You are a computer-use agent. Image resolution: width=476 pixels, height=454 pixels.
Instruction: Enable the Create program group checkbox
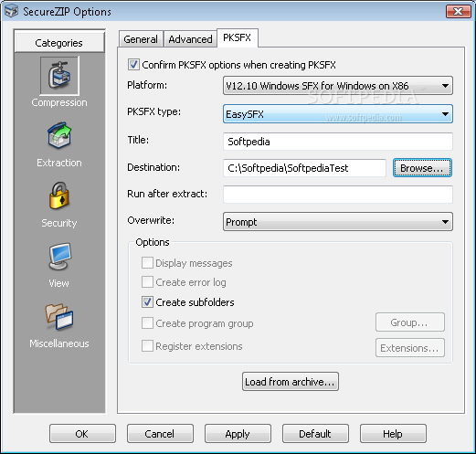147,323
